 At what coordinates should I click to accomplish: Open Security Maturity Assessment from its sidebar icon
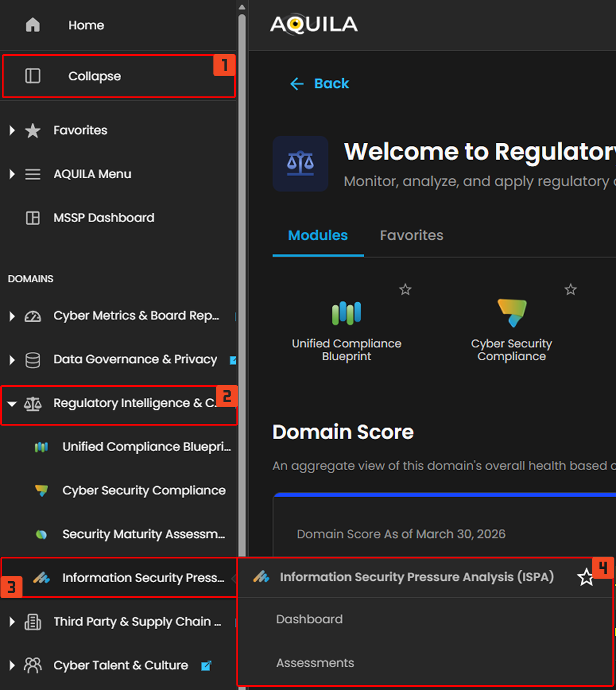(x=41, y=535)
